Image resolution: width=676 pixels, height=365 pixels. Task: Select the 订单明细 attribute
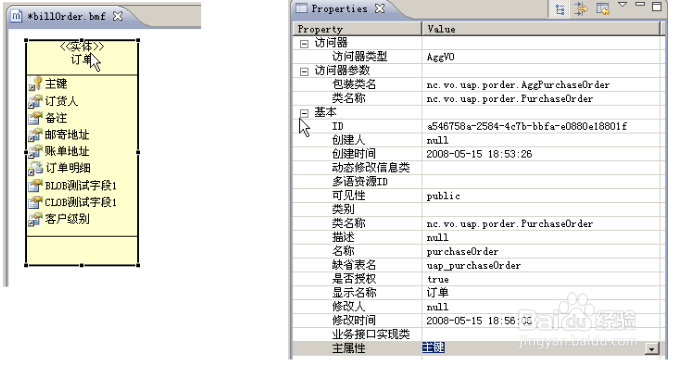pyautogui.click(x=68, y=168)
